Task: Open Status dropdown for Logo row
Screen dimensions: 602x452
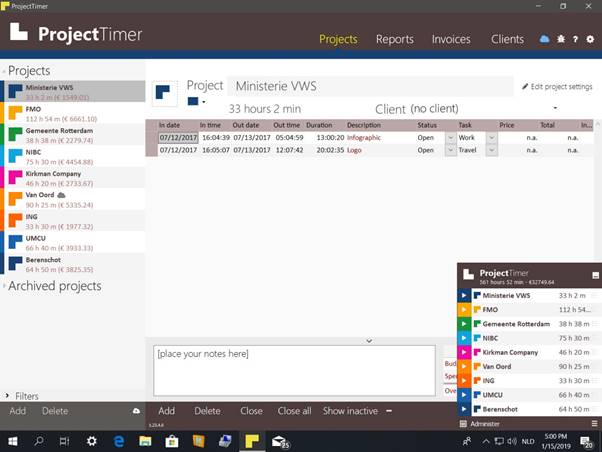Action: coord(450,150)
